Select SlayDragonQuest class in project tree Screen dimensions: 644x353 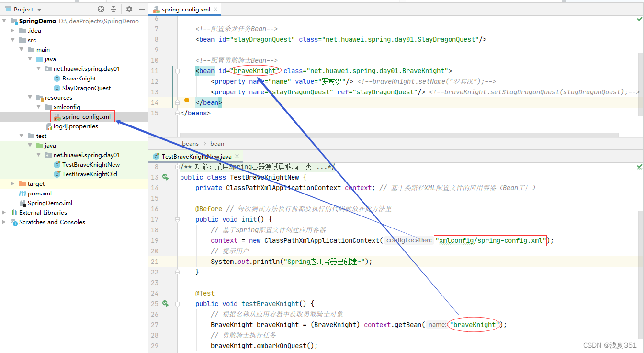(86, 88)
